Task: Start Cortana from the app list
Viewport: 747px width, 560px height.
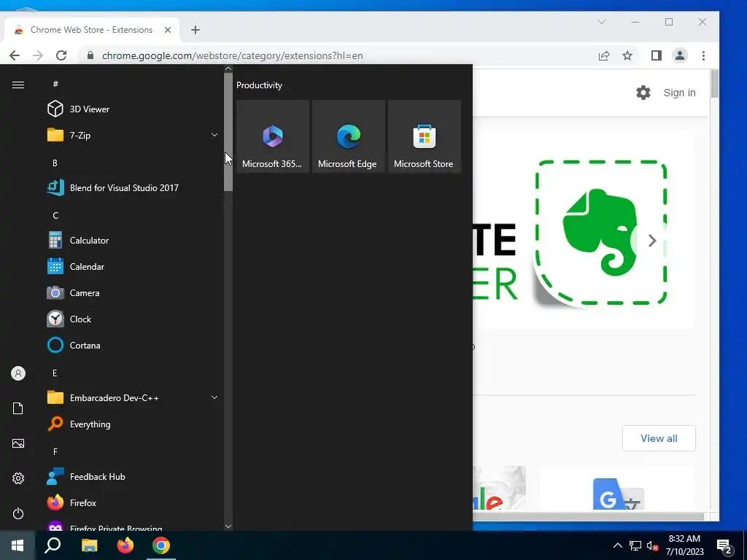Action: tap(131, 345)
